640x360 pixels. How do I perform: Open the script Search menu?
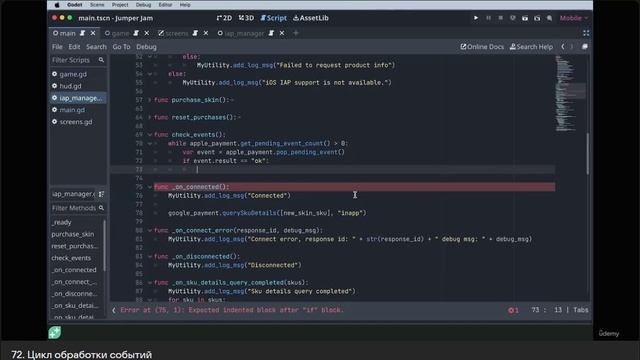(x=96, y=47)
